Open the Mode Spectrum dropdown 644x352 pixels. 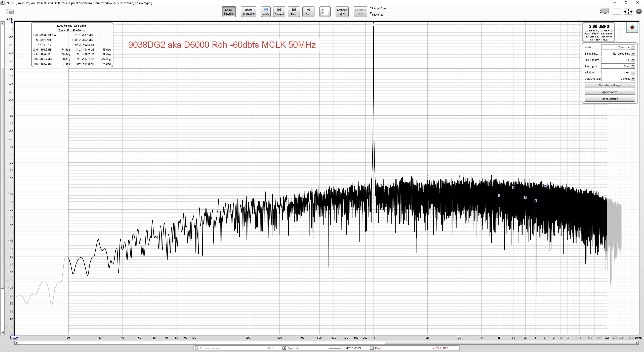click(x=633, y=47)
